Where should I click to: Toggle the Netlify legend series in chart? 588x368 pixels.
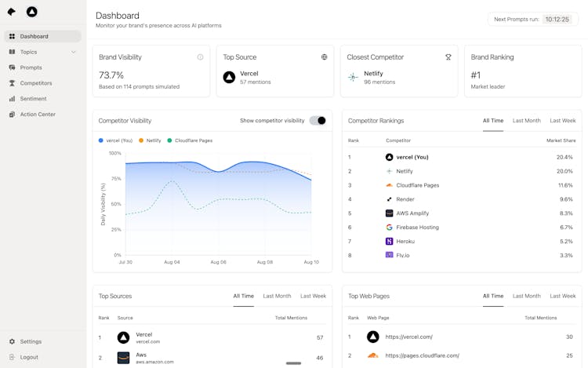point(150,140)
